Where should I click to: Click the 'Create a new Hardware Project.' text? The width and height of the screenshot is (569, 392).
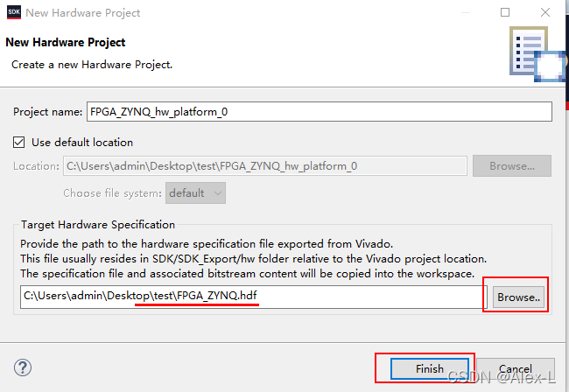(92, 65)
